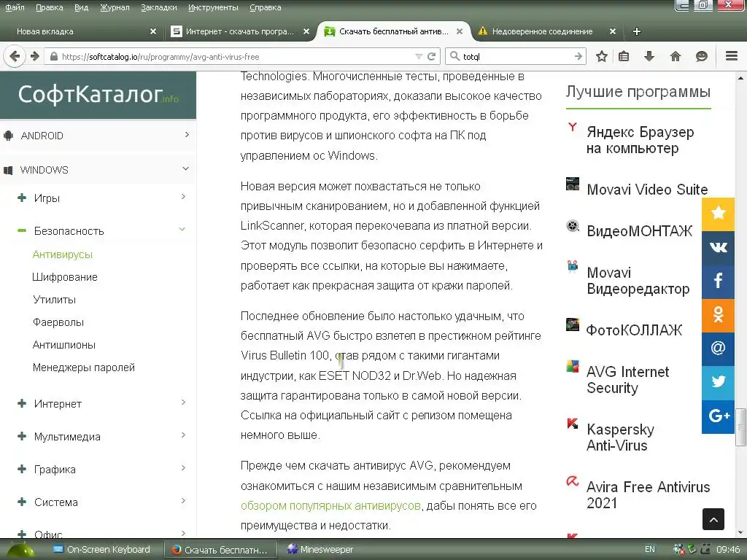Share the page on Twitter
This screenshot has width=747, height=560.
coord(718,382)
